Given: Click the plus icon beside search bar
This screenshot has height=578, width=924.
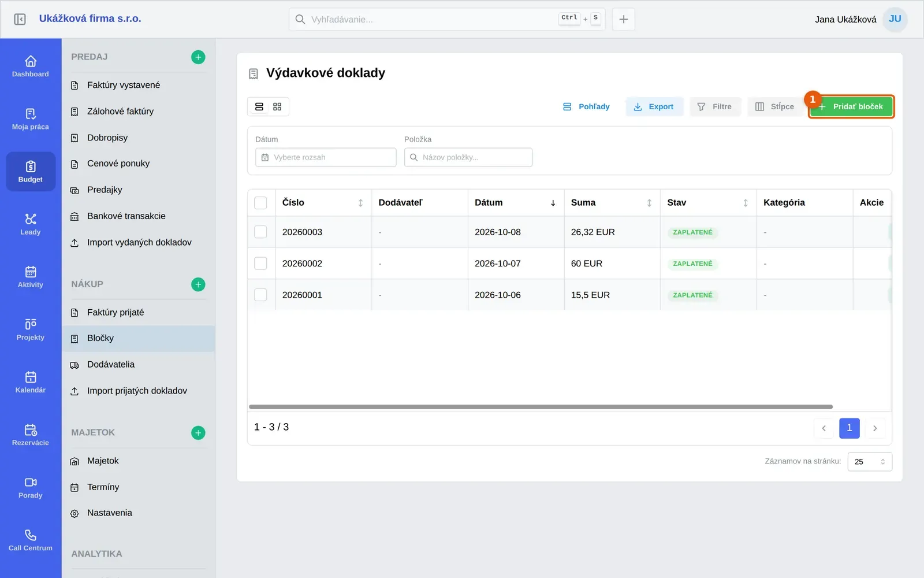Looking at the screenshot, I should (x=624, y=19).
